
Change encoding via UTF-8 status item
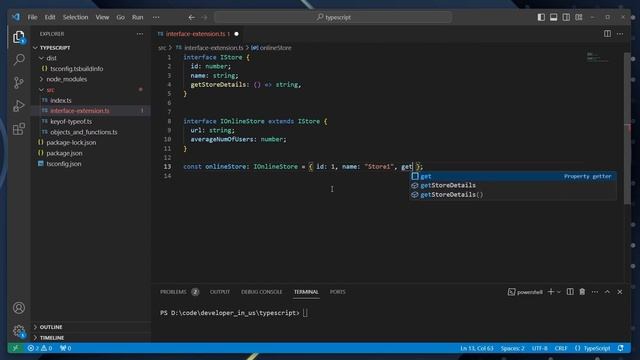[x=539, y=348]
